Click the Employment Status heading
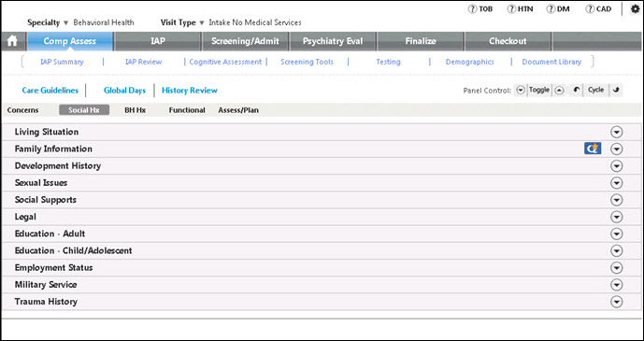This screenshot has width=644, height=341. 53,268
